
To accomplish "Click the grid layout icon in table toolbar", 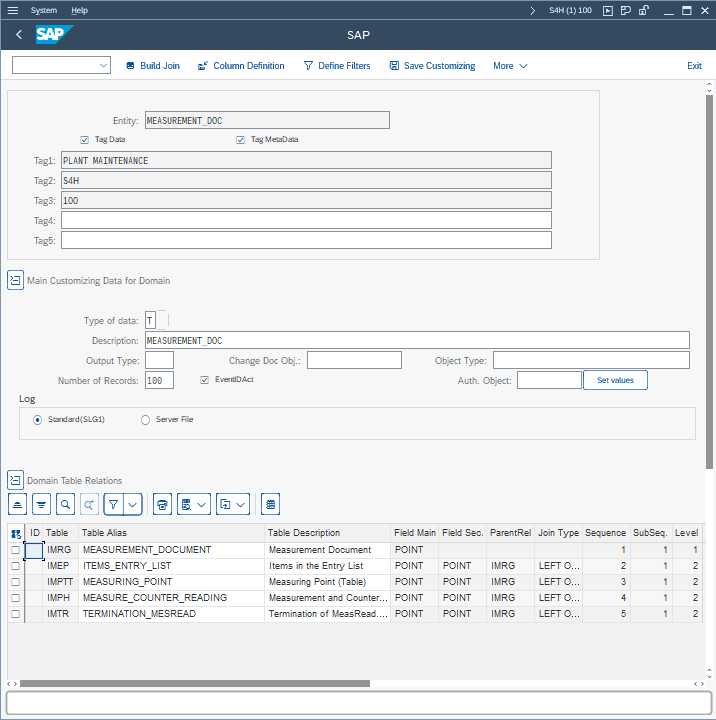I will click(x=271, y=504).
